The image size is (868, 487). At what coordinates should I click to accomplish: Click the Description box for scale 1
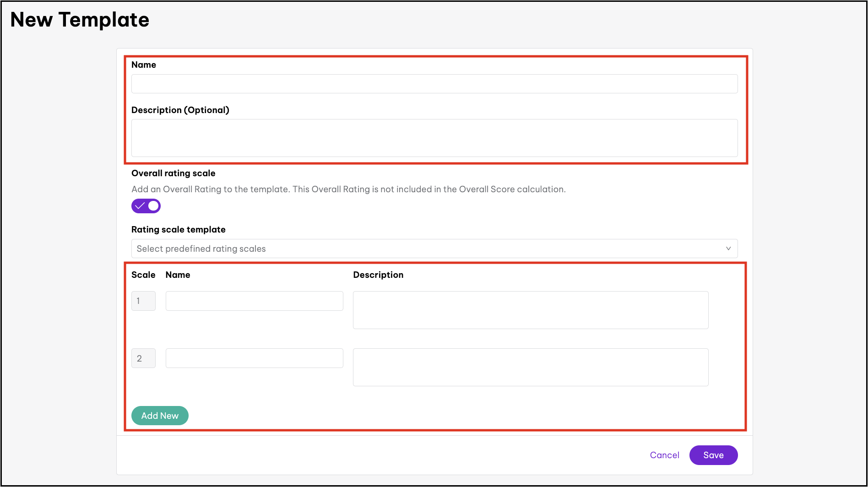(x=530, y=310)
